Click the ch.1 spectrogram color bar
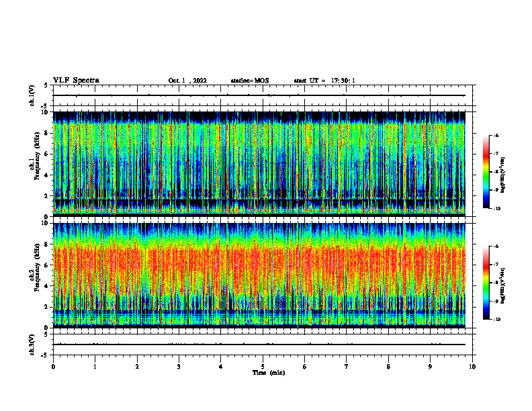 point(486,172)
